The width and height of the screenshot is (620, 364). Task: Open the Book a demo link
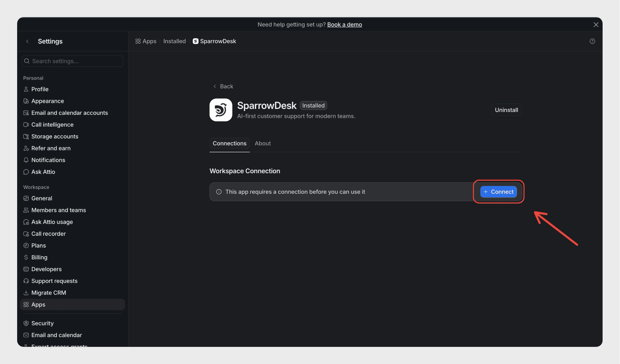(x=344, y=25)
